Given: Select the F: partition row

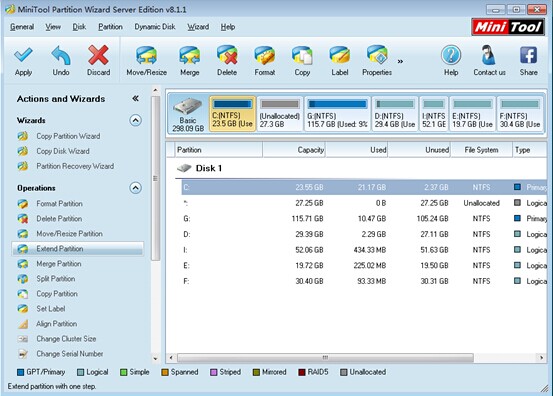Looking at the screenshot, I should (364, 281).
